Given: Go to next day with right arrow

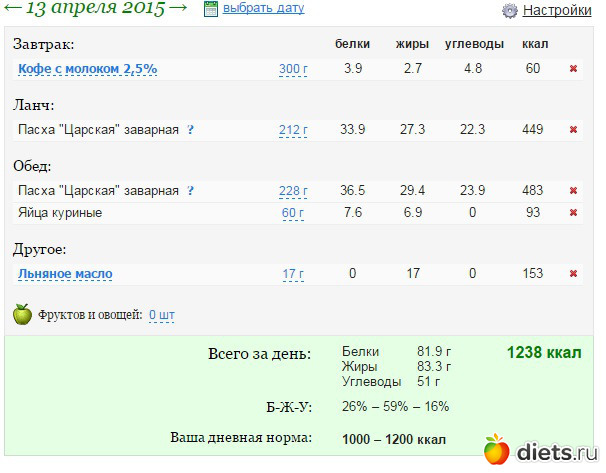Looking at the screenshot, I should pos(178,9).
